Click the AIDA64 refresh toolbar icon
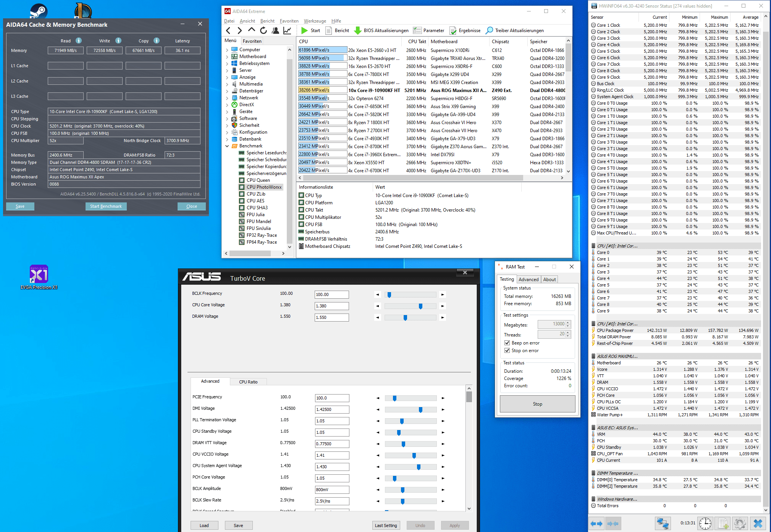 tap(263, 31)
